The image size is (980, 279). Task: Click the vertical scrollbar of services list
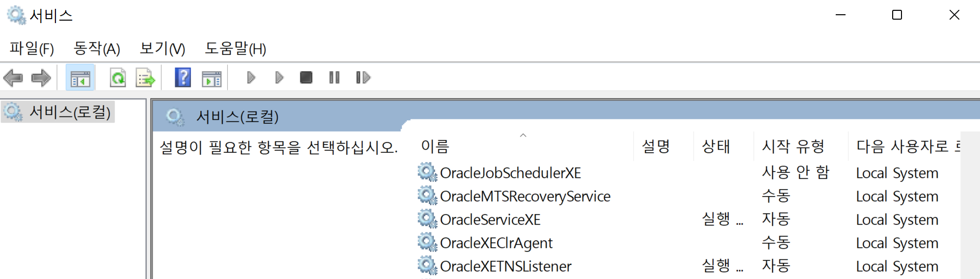[x=970, y=205]
